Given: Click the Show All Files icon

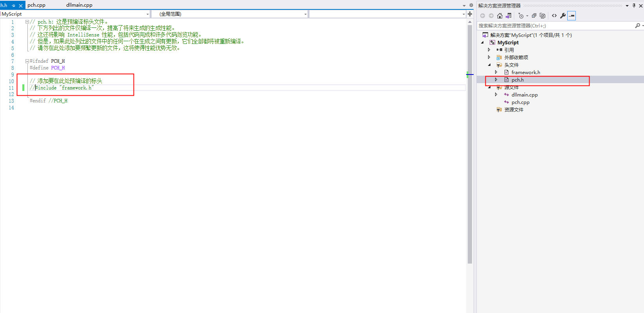Looking at the screenshot, I should point(543,16).
